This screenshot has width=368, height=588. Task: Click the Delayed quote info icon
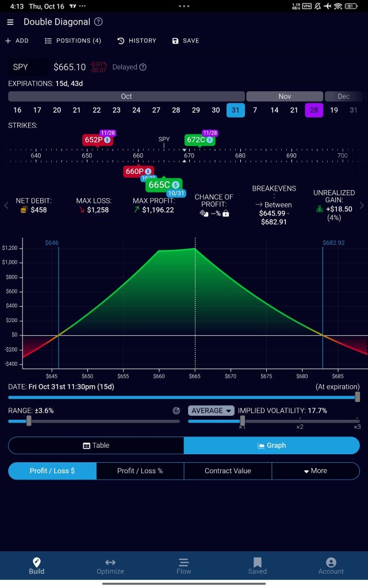tap(143, 67)
